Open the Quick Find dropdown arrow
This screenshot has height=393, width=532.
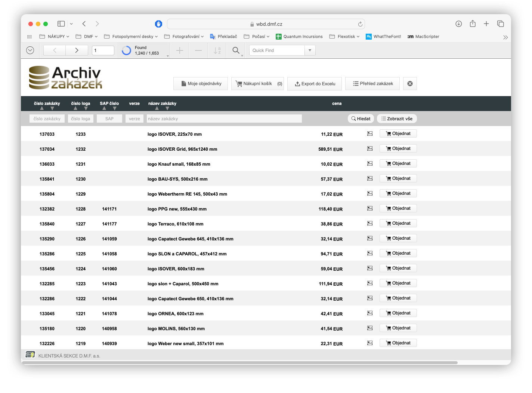click(310, 50)
